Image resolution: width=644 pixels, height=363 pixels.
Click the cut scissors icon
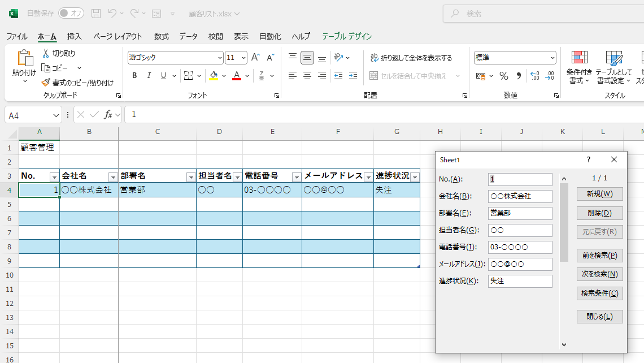click(x=46, y=53)
